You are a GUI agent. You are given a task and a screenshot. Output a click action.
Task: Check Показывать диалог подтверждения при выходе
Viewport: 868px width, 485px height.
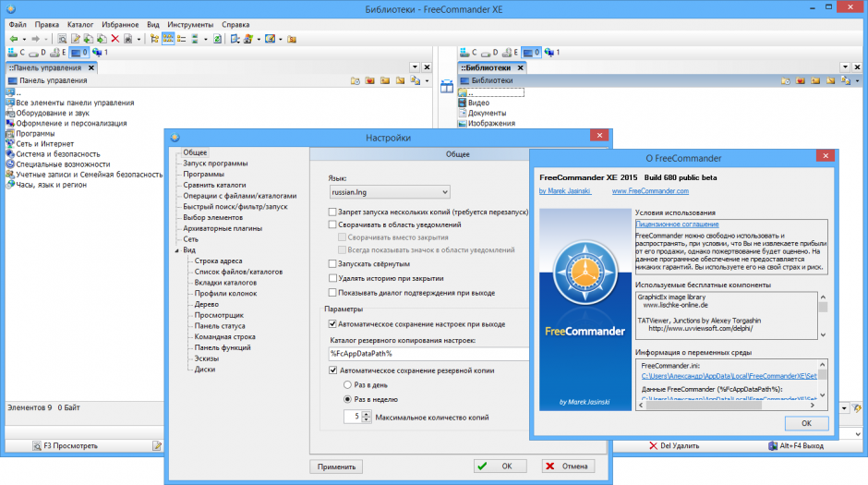tap(332, 293)
